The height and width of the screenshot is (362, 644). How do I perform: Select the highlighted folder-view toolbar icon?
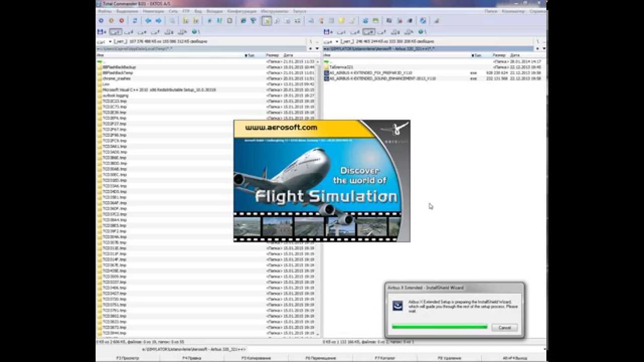click(x=267, y=21)
